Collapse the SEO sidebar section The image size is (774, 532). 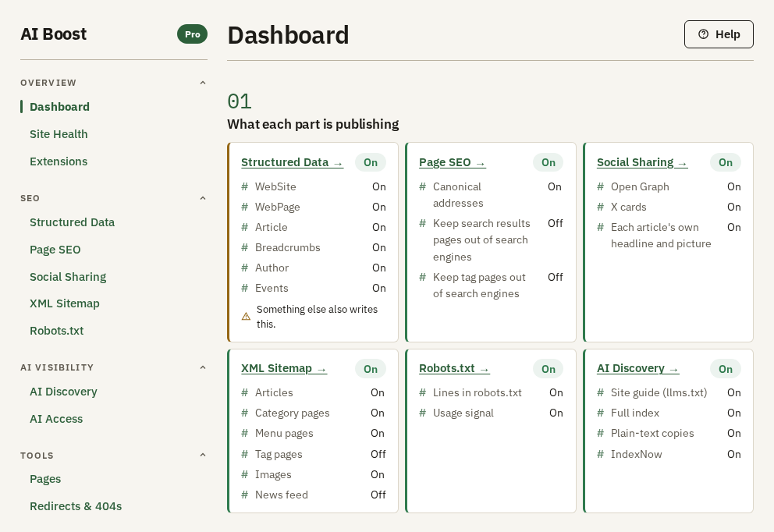coord(202,198)
